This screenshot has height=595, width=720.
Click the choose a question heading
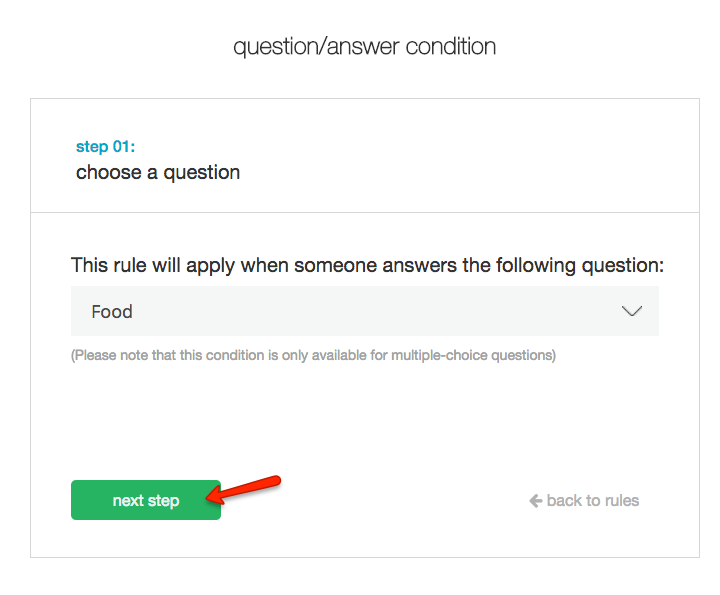[158, 172]
